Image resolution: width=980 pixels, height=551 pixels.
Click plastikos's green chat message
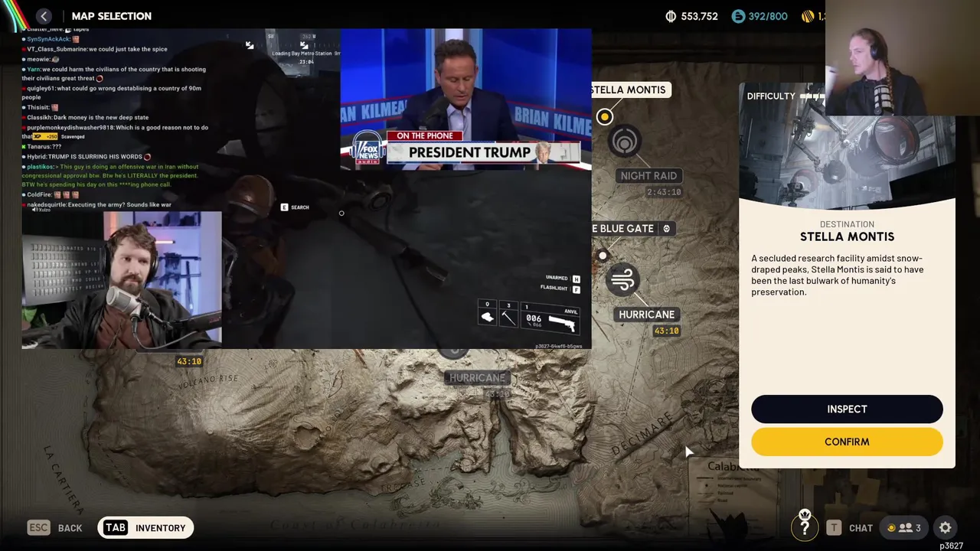(x=111, y=175)
